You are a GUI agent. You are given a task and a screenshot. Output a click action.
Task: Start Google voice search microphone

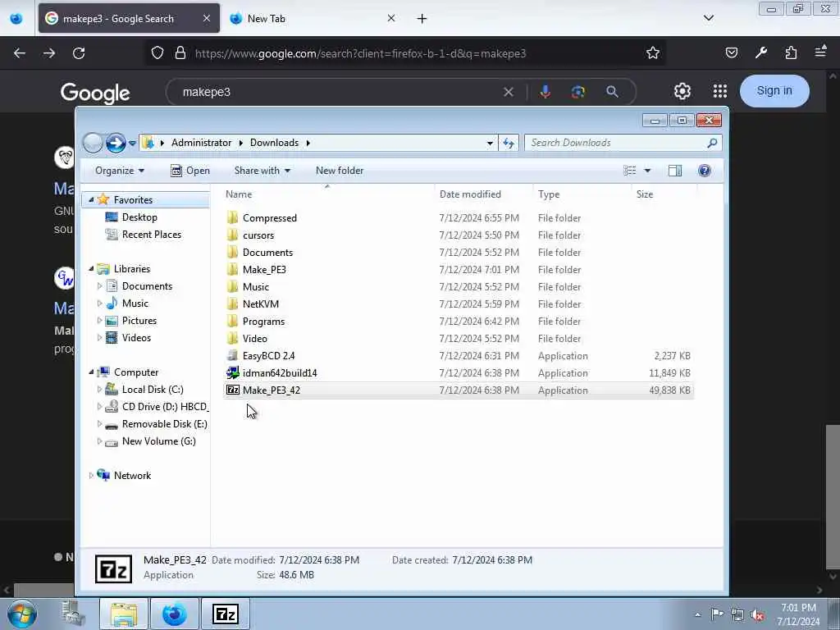point(546,92)
